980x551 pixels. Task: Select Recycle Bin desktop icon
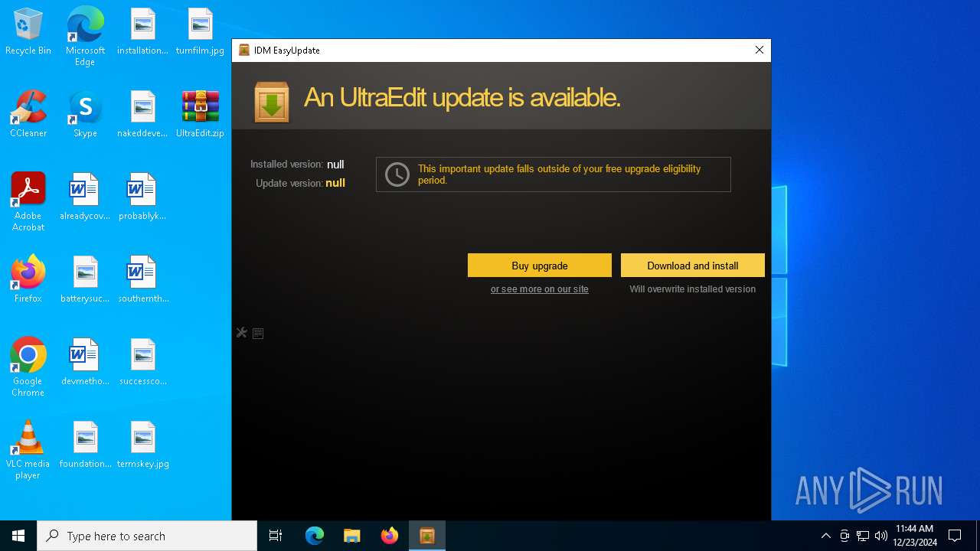[28, 32]
